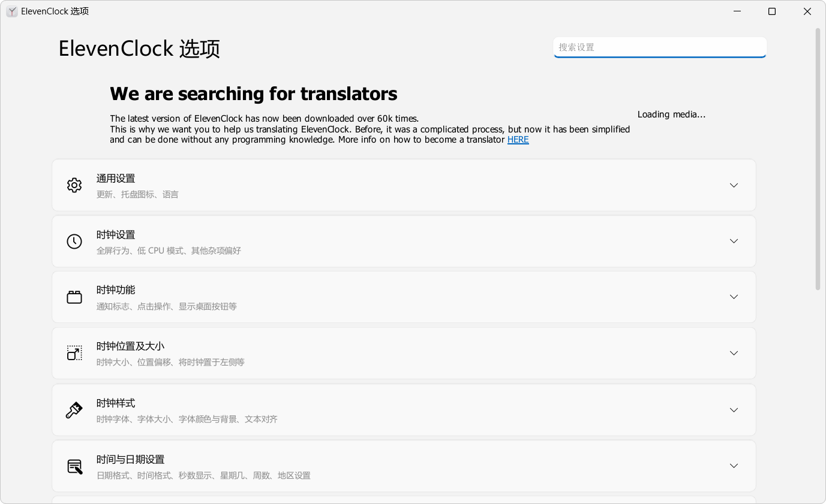This screenshot has height=504, width=826.
Task: Click the 时间与日期设置 edit-list icon
Action: click(x=74, y=466)
